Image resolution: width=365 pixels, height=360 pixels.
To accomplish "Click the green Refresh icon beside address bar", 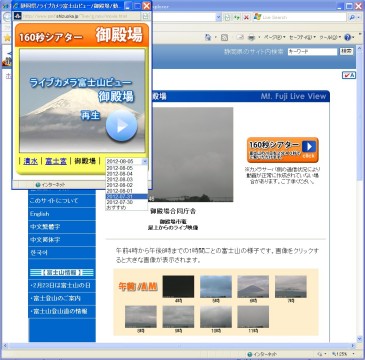I will (x=237, y=17).
